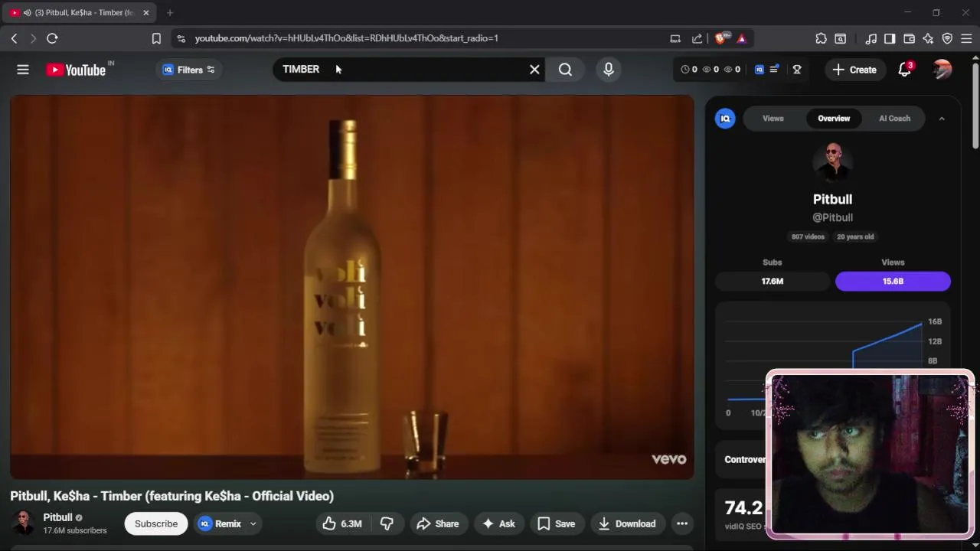
Task: Collapse the vidIQ panel chevron
Action: 942,119
